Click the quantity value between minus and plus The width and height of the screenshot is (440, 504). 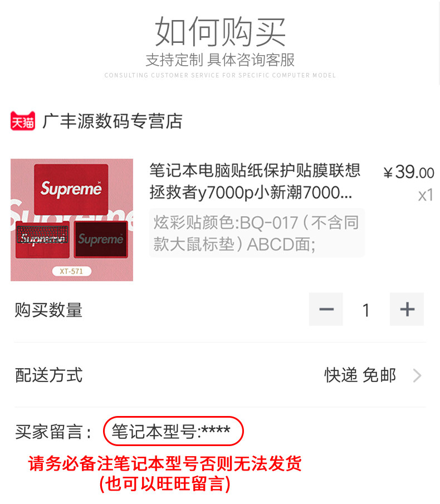[366, 310]
